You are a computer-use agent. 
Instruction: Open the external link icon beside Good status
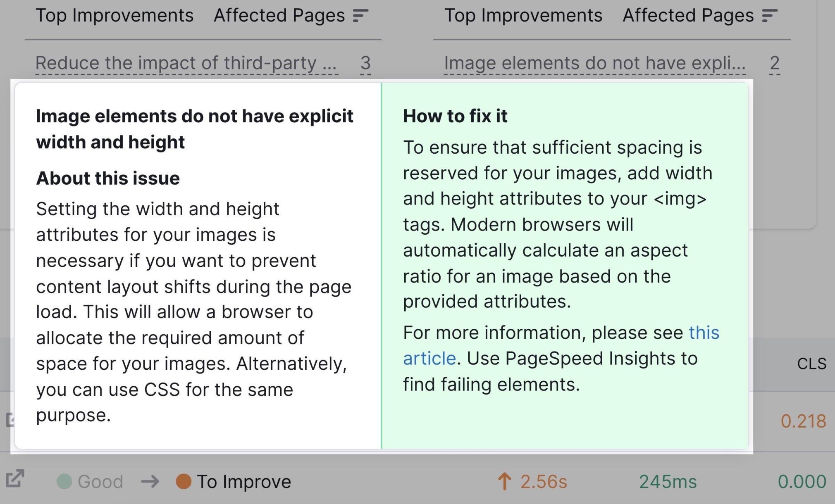tap(15, 479)
